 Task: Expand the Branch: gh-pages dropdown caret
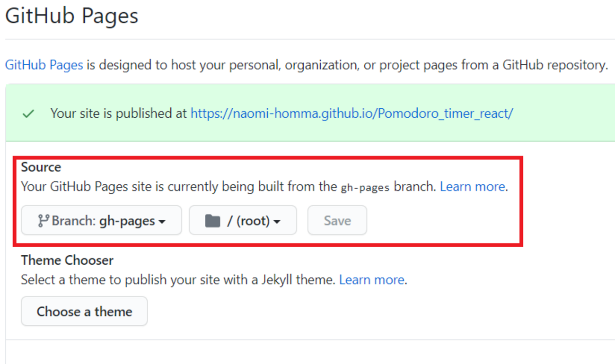click(162, 221)
